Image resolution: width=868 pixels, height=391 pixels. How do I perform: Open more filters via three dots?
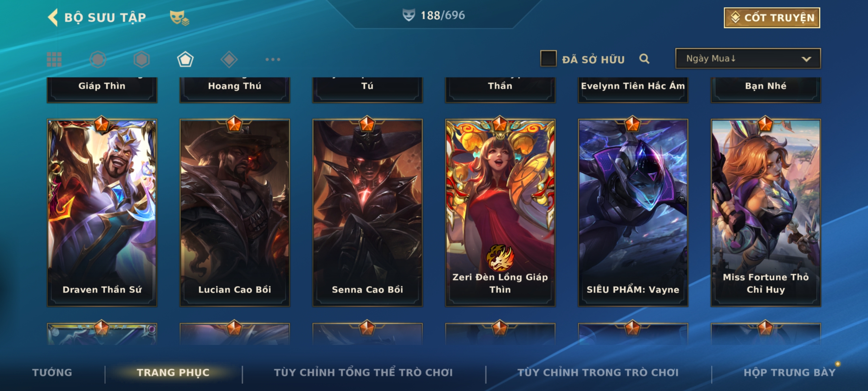tap(273, 59)
